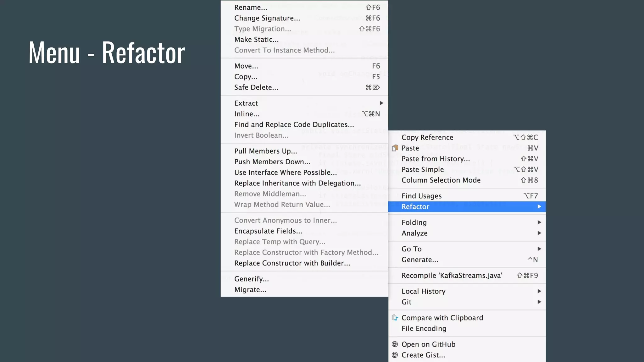Click Wrap Method Return Value... entry
Screen dimensions: 644x362
click(x=304, y=205)
